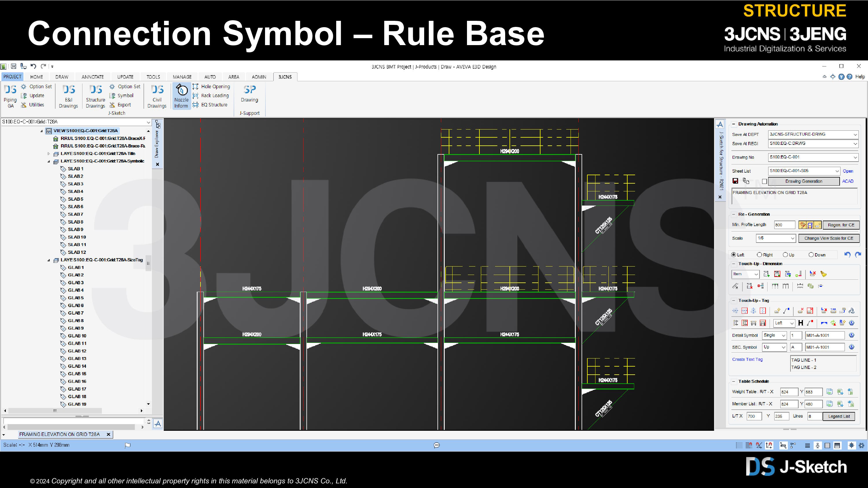Open J-Sketch Symbol option

pyautogui.click(x=122, y=96)
